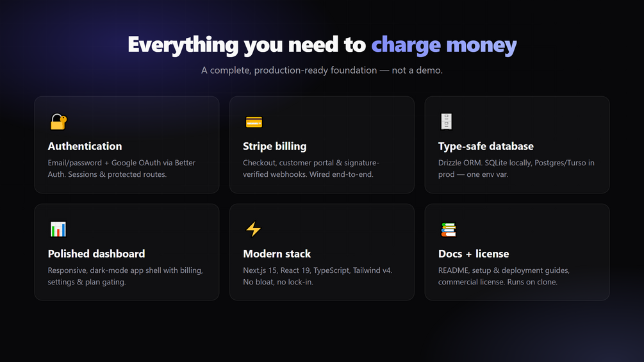Click the 'Everything you need to' headline
644x362 pixels.
[x=247, y=45]
